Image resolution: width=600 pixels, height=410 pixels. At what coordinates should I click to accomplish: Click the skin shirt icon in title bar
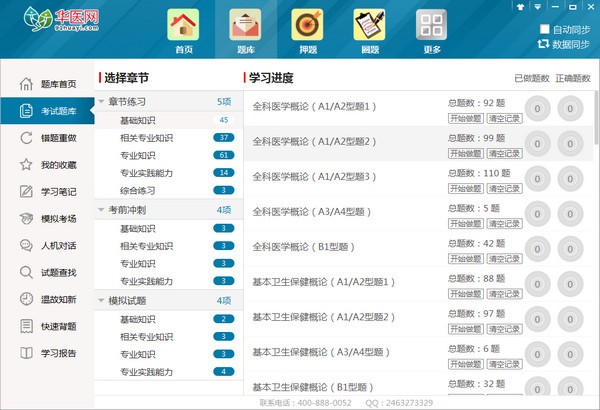pyautogui.click(x=520, y=7)
